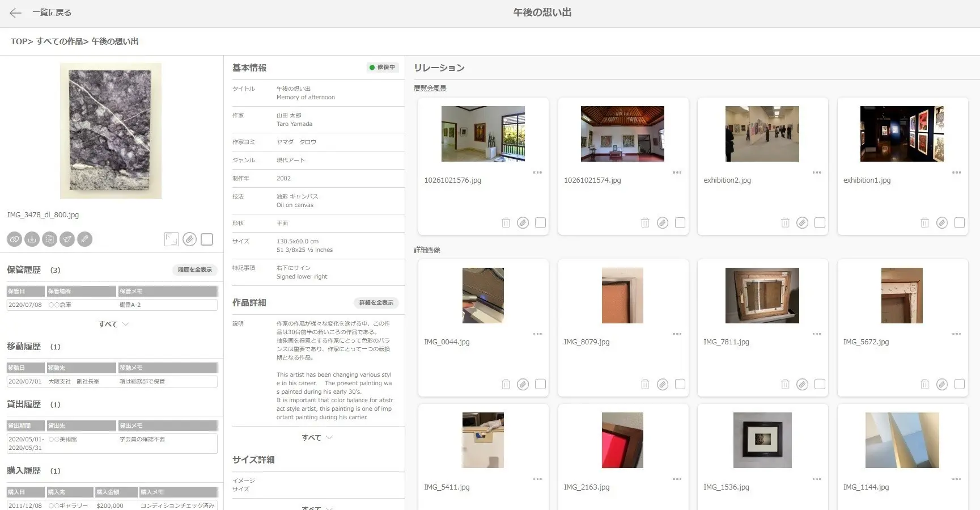Click the pencil edit icon under main image
Viewport: 980px width, 510px height.
tap(85, 239)
